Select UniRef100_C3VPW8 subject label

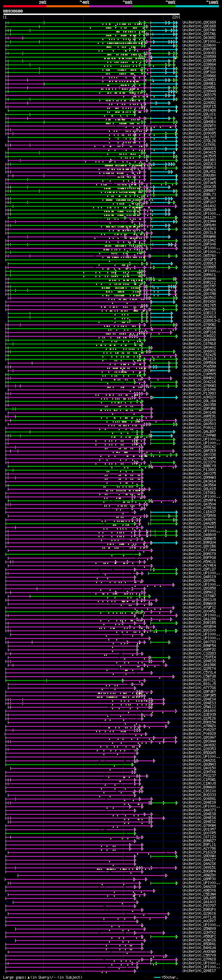click(199, 435)
